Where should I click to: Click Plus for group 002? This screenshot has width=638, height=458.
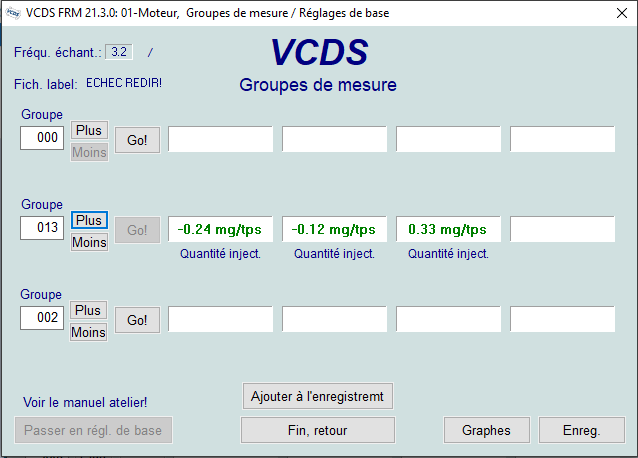88,310
